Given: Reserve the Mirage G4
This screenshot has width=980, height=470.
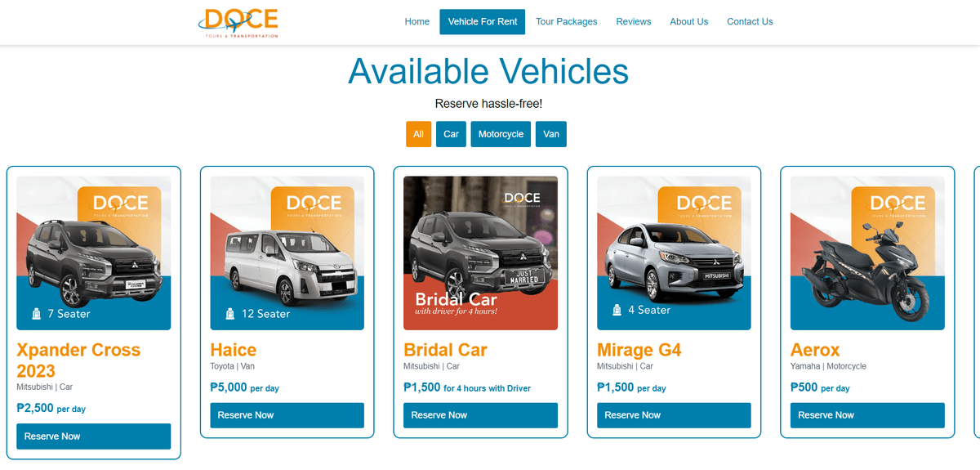Looking at the screenshot, I should pyautogui.click(x=674, y=415).
